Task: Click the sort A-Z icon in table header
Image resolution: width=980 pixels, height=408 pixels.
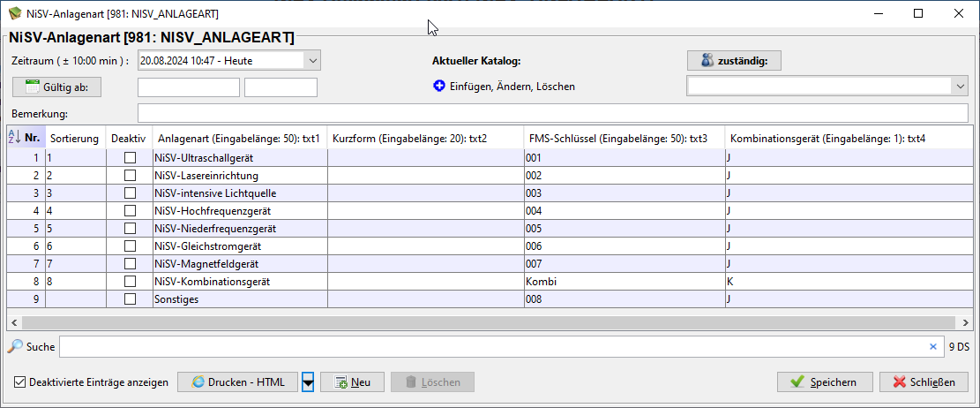Action: click(x=14, y=138)
